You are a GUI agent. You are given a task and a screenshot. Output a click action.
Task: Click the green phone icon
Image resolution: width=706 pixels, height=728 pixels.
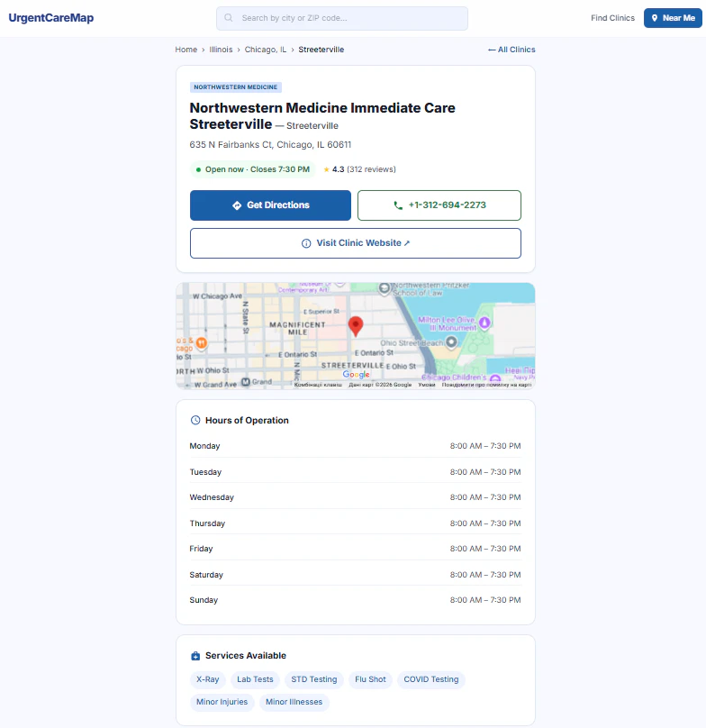point(398,205)
